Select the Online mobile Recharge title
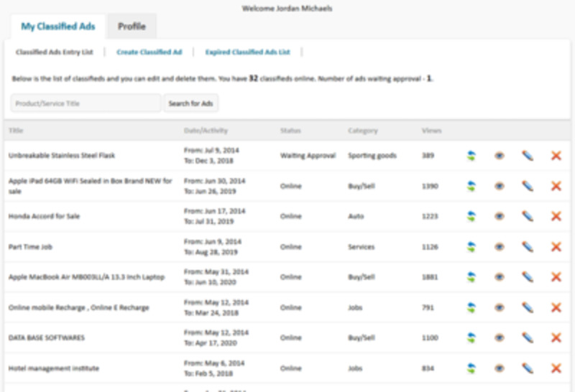This screenshot has width=575, height=392. (x=79, y=307)
